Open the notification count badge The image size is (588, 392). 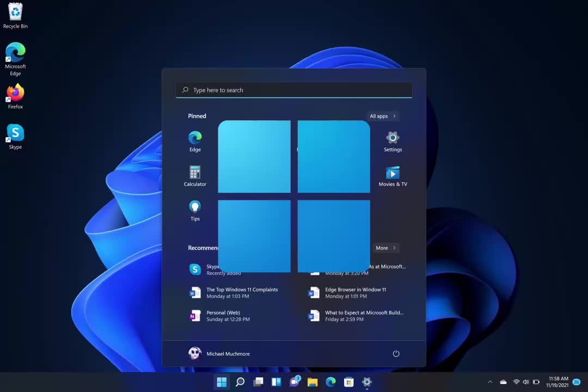[577, 382]
